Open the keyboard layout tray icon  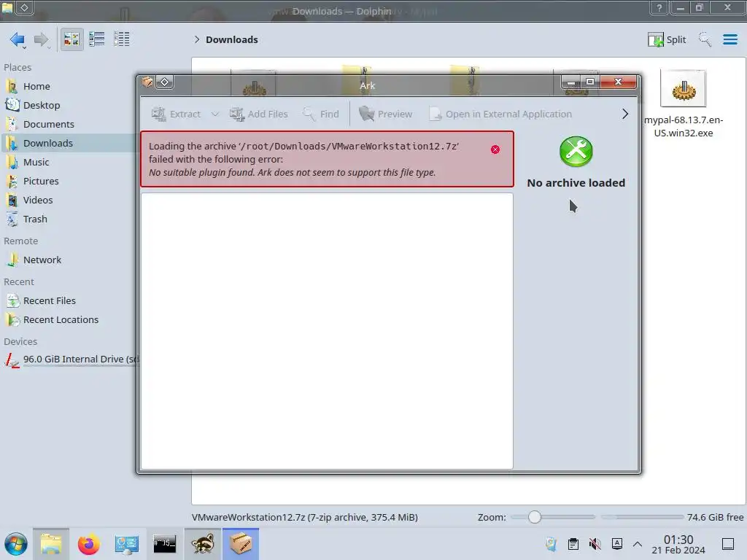(x=617, y=544)
